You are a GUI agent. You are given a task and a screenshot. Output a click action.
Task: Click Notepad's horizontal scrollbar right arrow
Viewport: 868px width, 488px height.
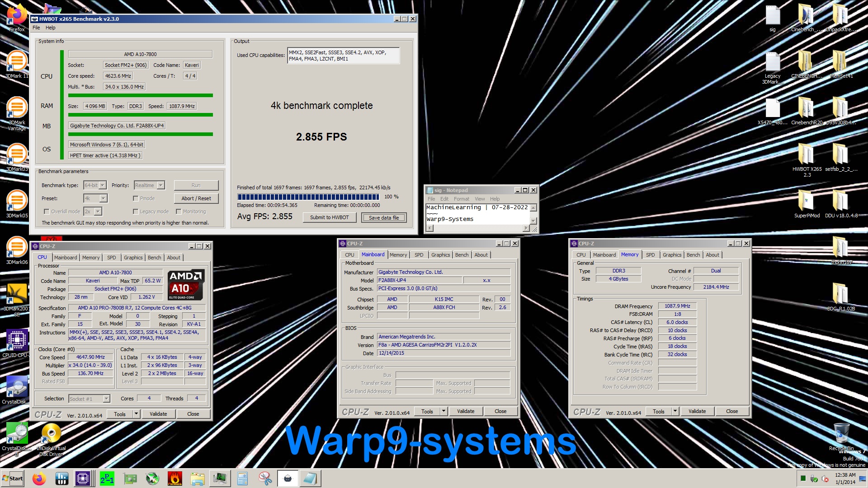[526, 228]
